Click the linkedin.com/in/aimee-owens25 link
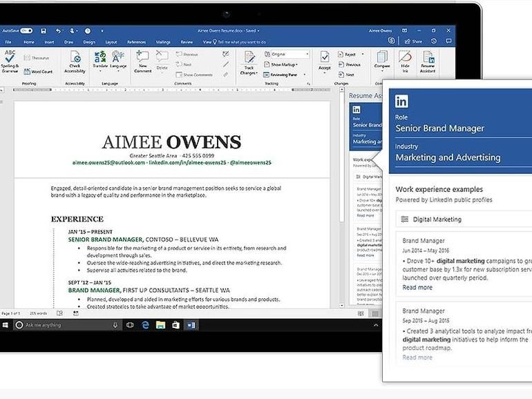532x399 pixels. pyautogui.click(x=188, y=163)
